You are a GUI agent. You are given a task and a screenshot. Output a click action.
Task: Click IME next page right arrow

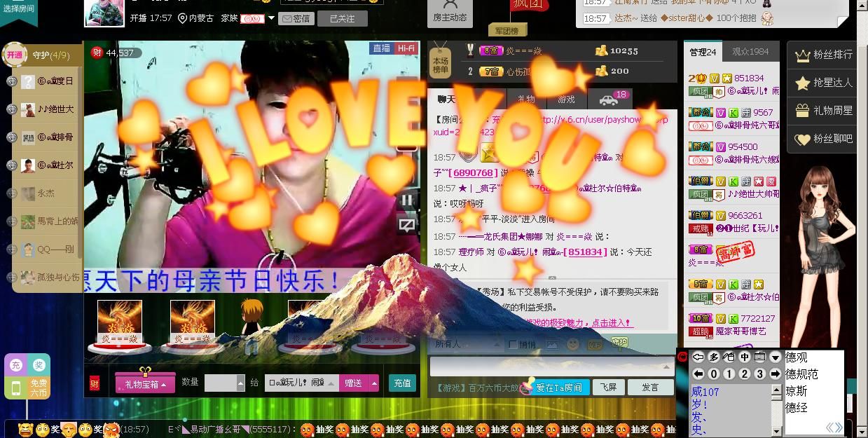coord(775,374)
